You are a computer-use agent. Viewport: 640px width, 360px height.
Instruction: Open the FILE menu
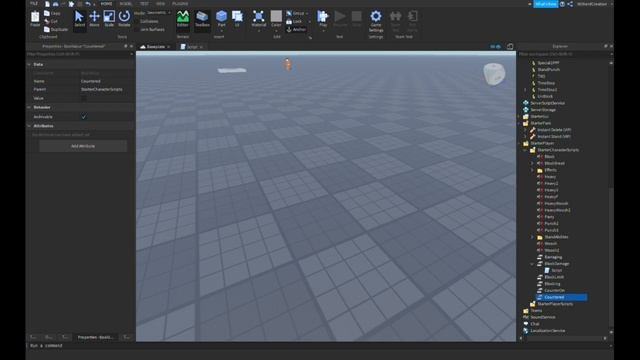coord(34,3)
